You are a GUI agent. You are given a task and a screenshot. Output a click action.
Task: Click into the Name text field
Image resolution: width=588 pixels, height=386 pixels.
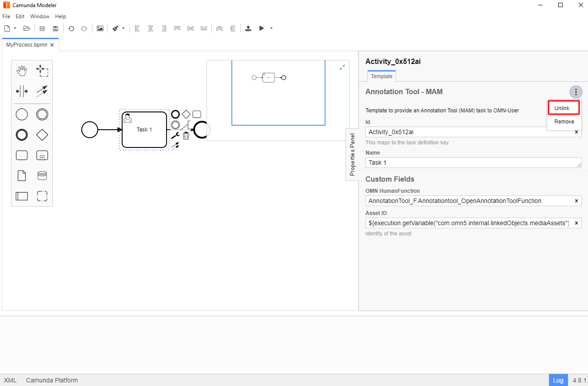click(470, 163)
